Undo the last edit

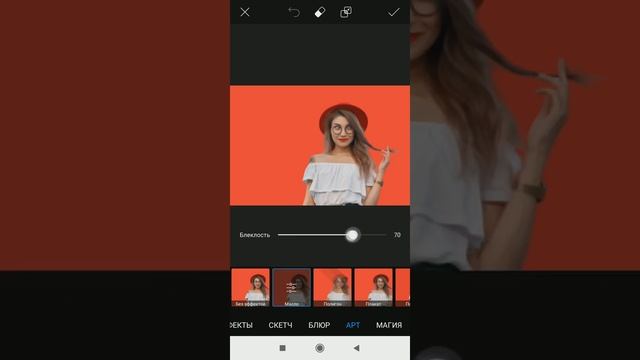[294, 12]
